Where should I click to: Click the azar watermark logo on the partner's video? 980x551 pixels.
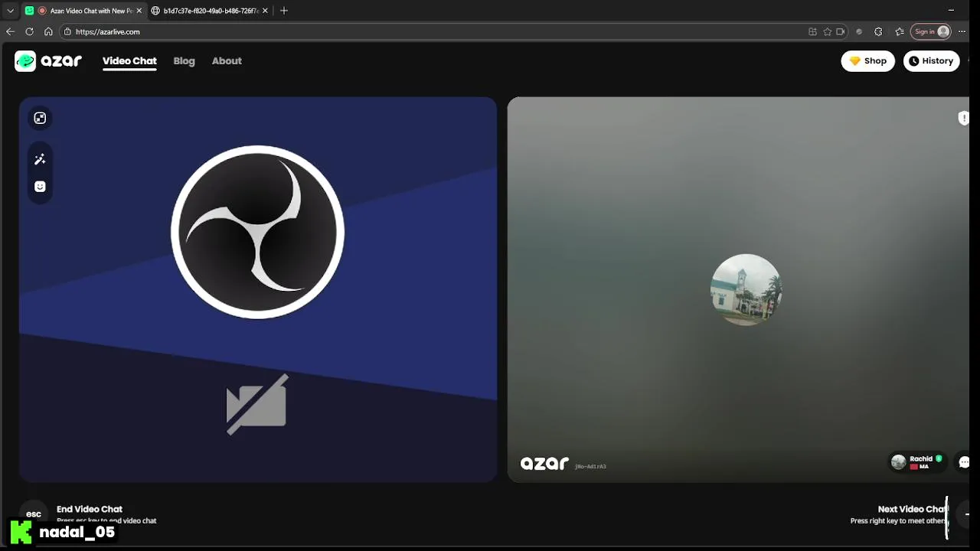coord(544,463)
